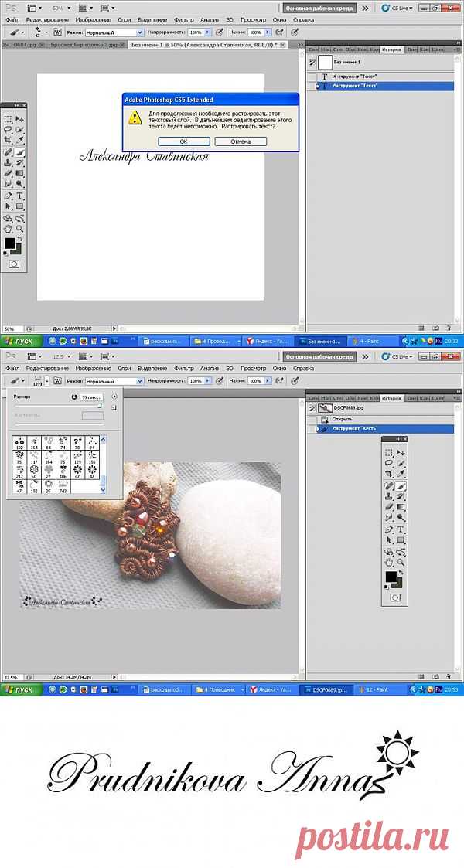Click foreground color swatch in the DSCF0689.jpg floating toolbox
464x868 pixels.
click(391, 577)
